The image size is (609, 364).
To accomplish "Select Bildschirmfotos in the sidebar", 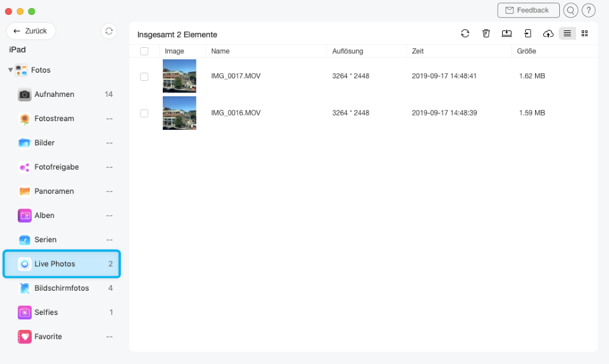I will [x=61, y=288].
